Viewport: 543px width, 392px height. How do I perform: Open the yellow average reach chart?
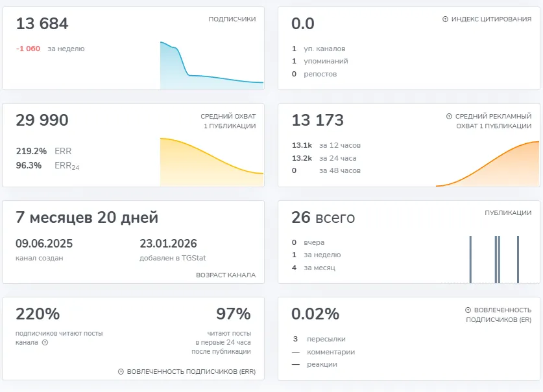pos(211,162)
